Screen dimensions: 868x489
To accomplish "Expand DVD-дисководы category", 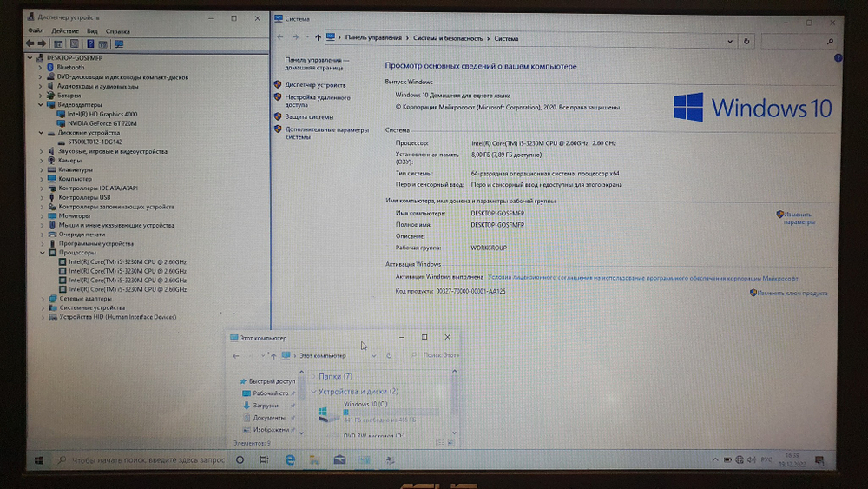I will point(41,77).
